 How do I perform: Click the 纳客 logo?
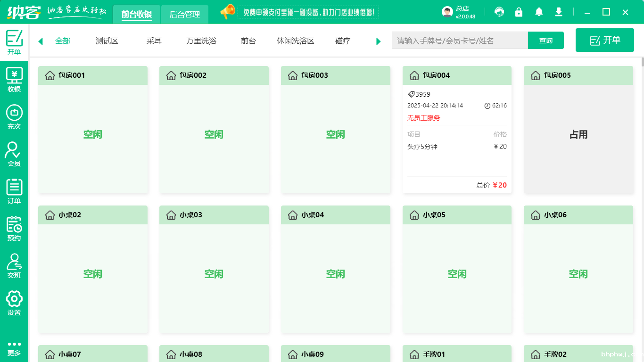[24, 12]
